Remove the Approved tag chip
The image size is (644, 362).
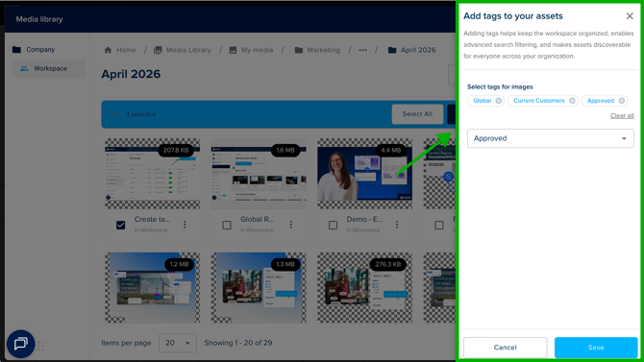[x=621, y=101]
